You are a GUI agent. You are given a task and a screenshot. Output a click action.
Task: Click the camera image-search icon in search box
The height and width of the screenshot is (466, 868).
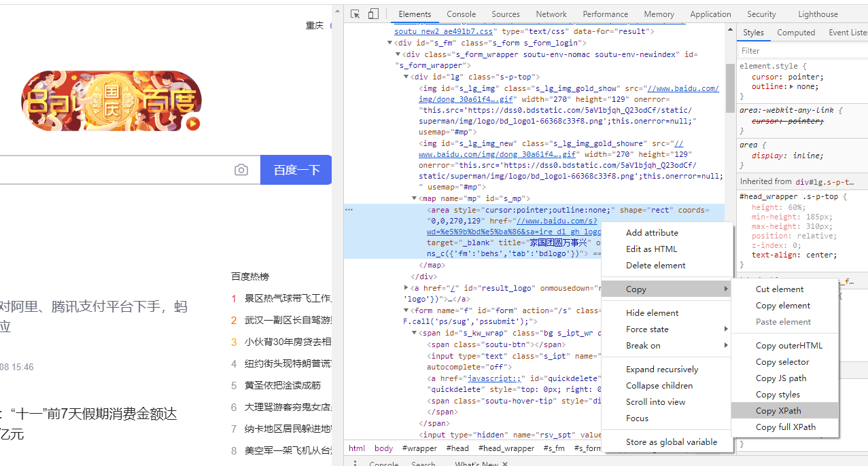point(241,170)
